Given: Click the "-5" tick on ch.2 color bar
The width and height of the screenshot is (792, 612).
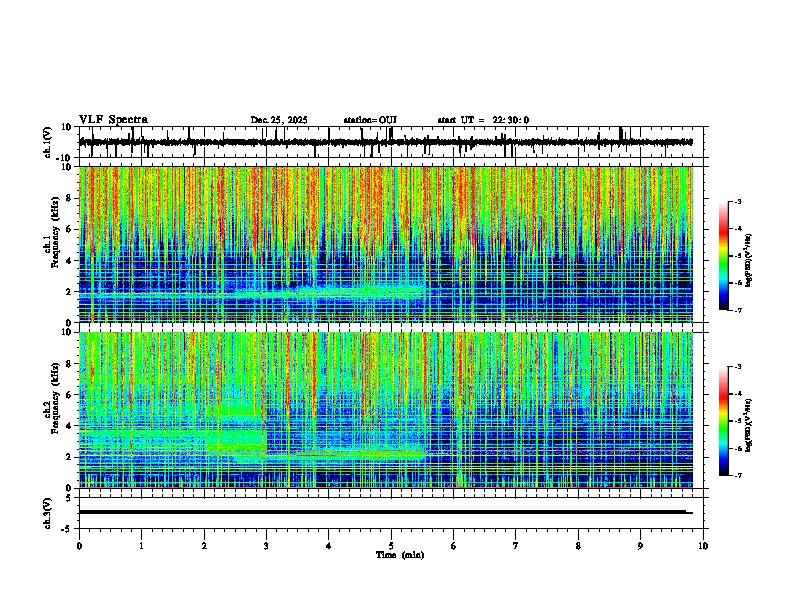Looking at the screenshot, I should coord(737,421).
